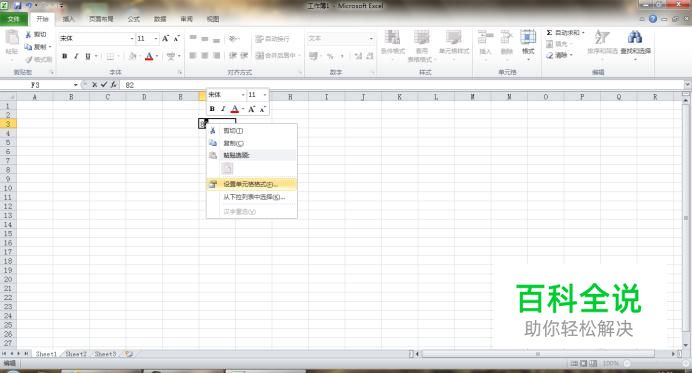The width and height of the screenshot is (692, 373).
Task: Select row 10 header
Action: click(x=8, y=188)
